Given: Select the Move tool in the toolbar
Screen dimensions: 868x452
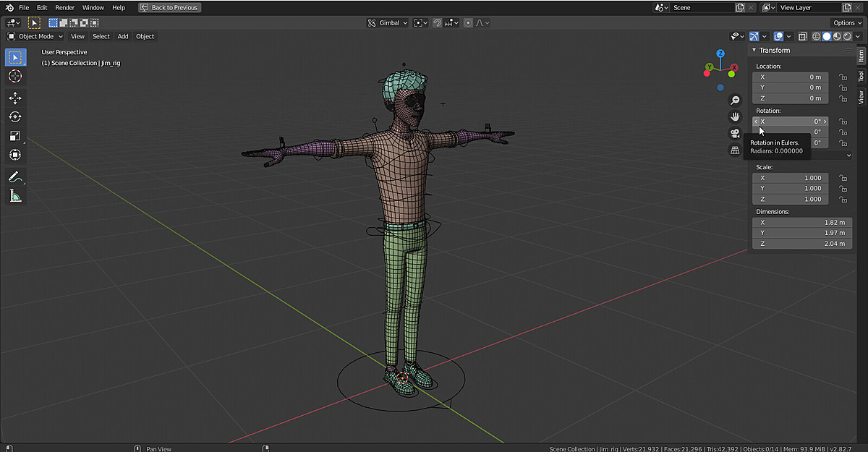Looking at the screenshot, I should 15,98.
